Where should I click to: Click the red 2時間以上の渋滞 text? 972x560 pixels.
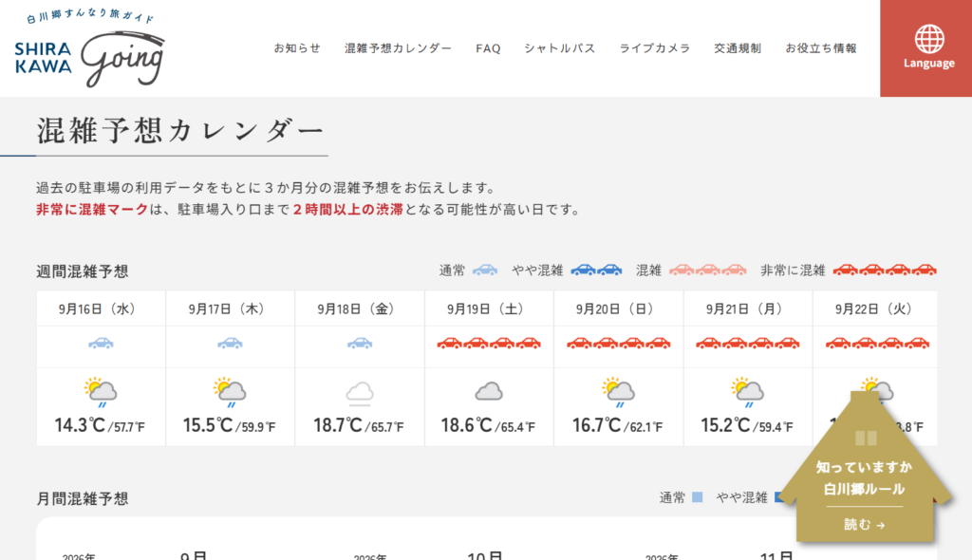point(347,210)
